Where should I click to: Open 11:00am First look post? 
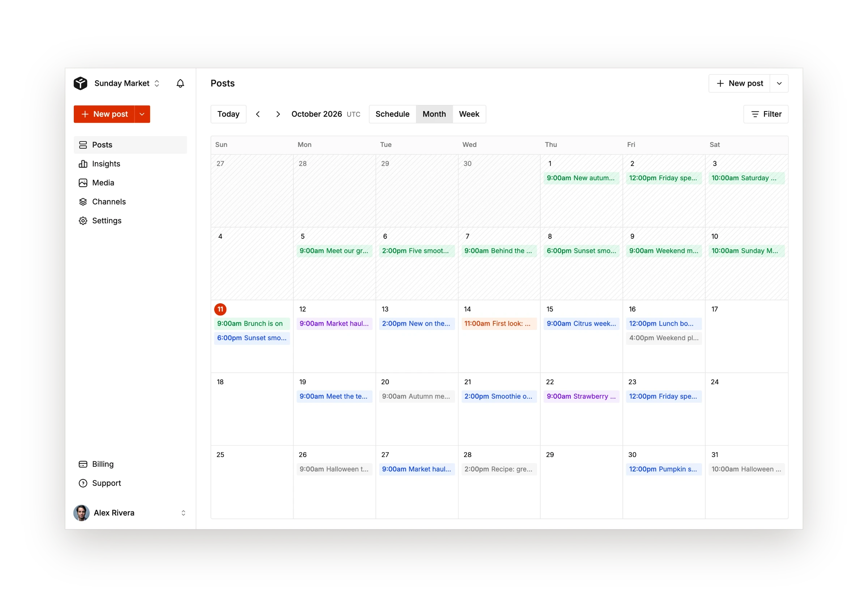pos(499,323)
